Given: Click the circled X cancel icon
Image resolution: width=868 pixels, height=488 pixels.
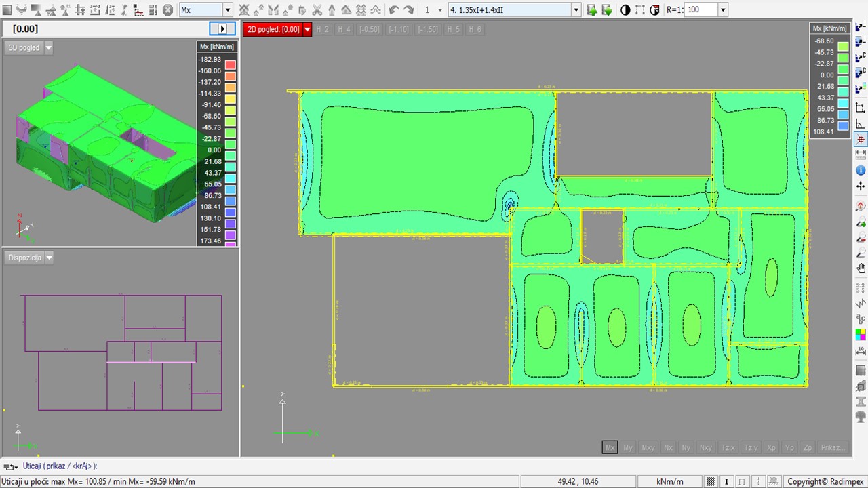Looking at the screenshot, I should tap(167, 10).
